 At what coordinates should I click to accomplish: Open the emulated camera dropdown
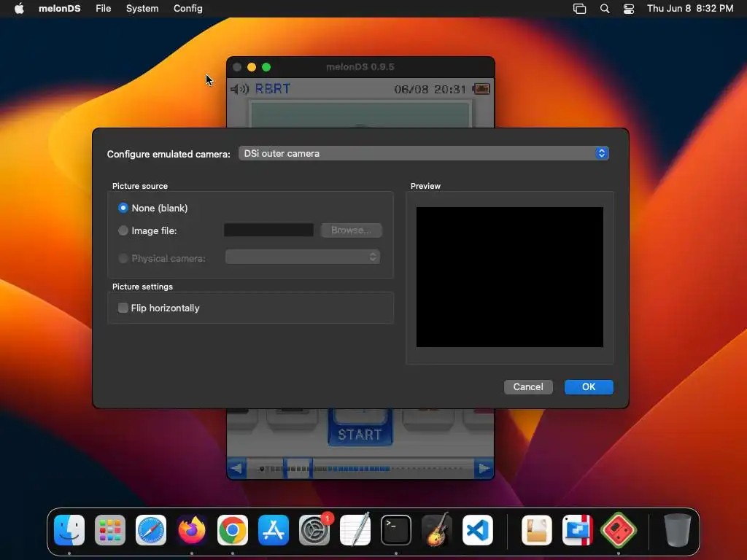[424, 153]
